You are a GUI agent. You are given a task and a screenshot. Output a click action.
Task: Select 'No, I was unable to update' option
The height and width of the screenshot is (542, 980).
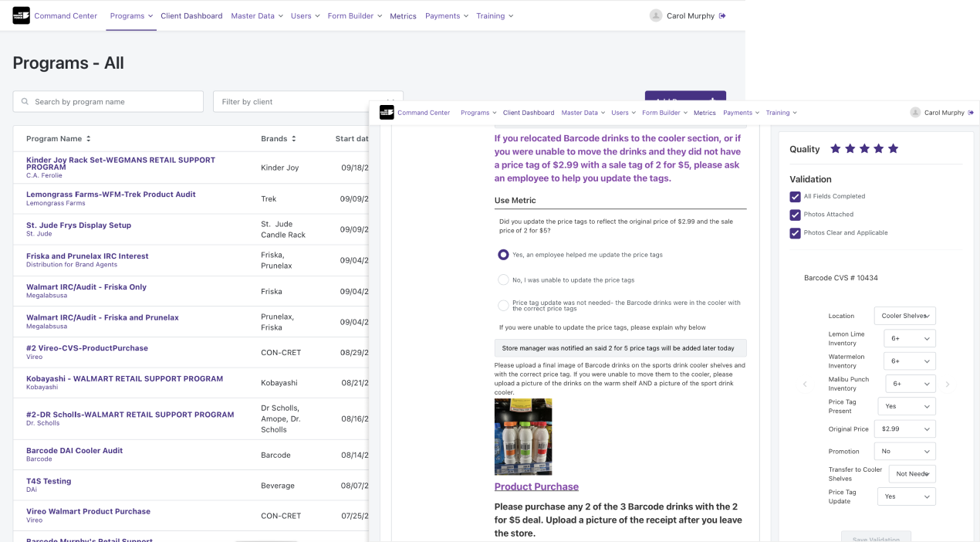tap(504, 279)
